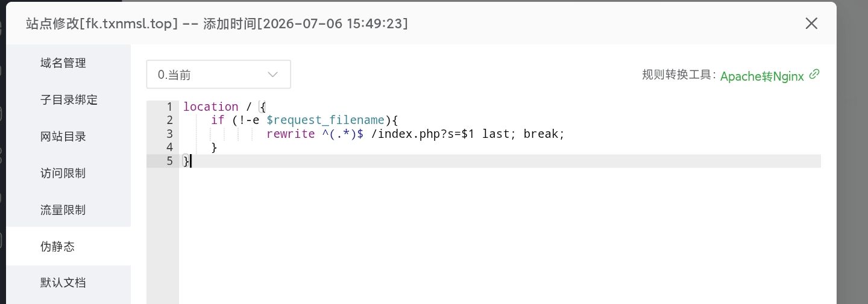Open the 0.当前 rewrite template dropdown
This screenshot has width=868, height=304.
click(x=219, y=75)
